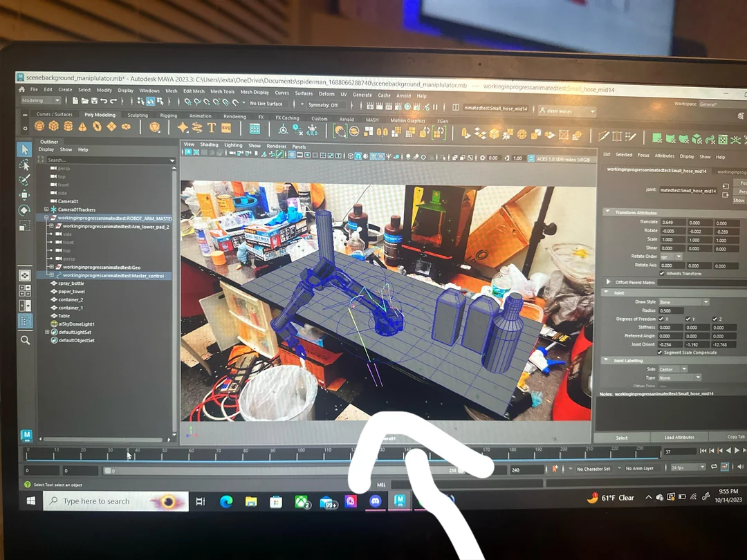
Task: Activate the Move tool
Action: 24,194
